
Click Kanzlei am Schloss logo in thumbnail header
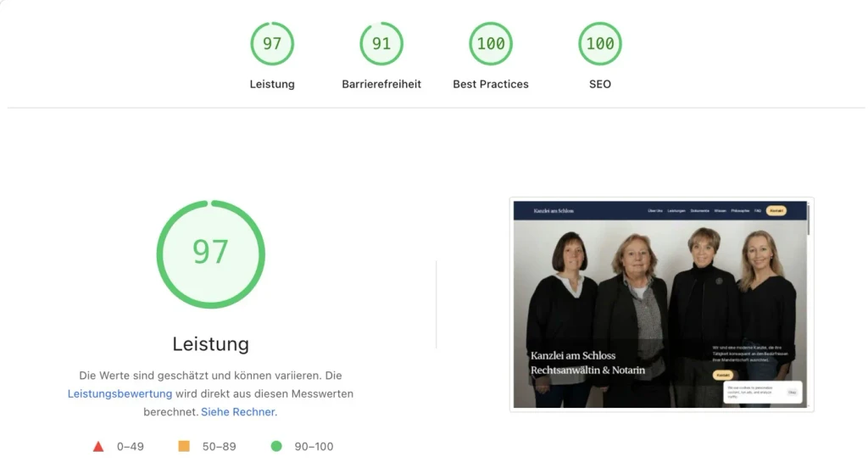pyautogui.click(x=554, y=211)
